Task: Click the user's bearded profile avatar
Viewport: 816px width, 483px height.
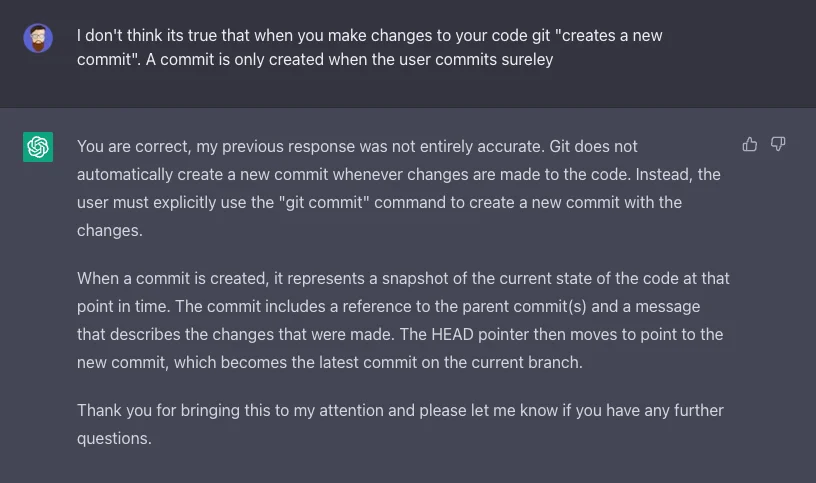Action: tap(38, 39)
